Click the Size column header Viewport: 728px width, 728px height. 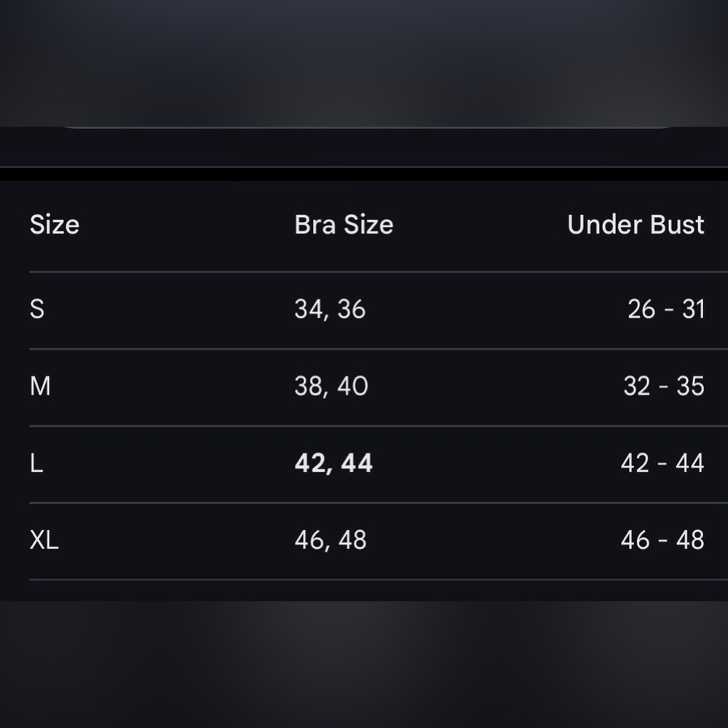(x=55, y=225)
